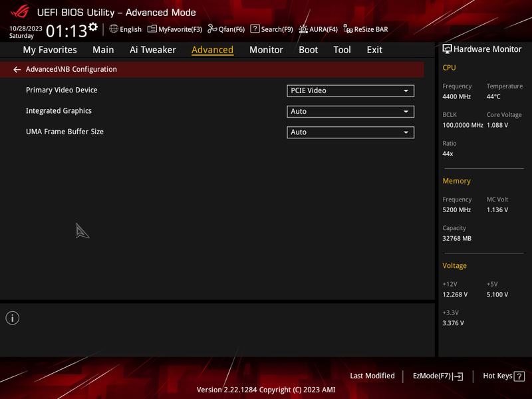Open AURA(F4) lighting settings icon

pos(303,29)
